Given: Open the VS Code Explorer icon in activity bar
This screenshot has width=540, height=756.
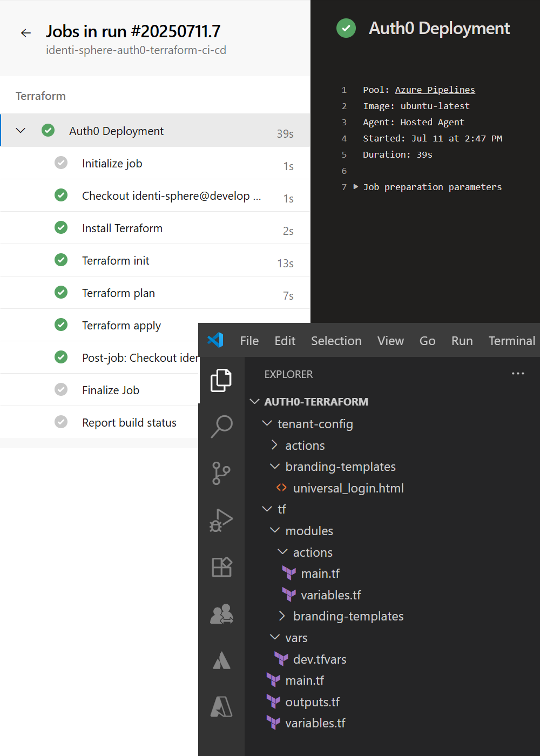Looking at the screenshot, I should [221, 380].
